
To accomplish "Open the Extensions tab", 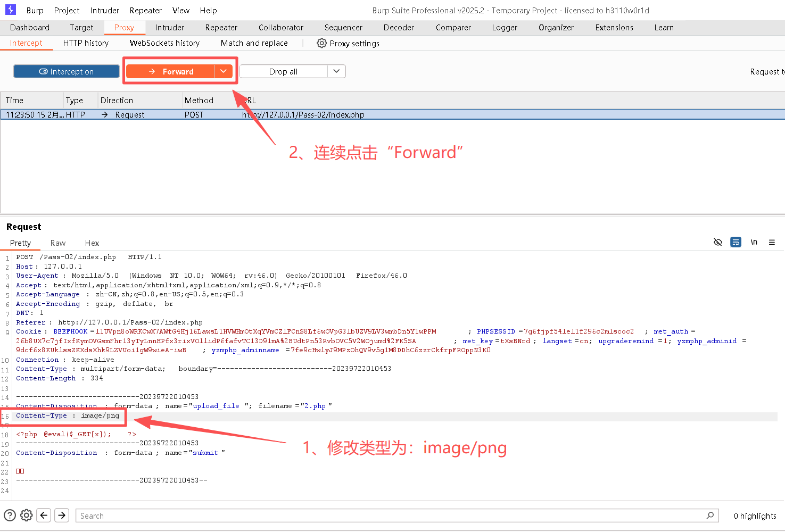I will point(614,28).
